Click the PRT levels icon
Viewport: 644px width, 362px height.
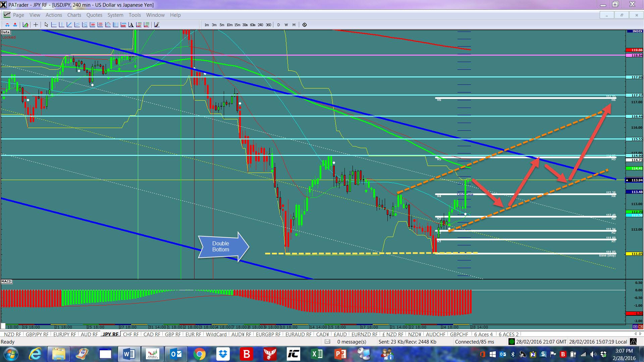[x=139, y=25]
